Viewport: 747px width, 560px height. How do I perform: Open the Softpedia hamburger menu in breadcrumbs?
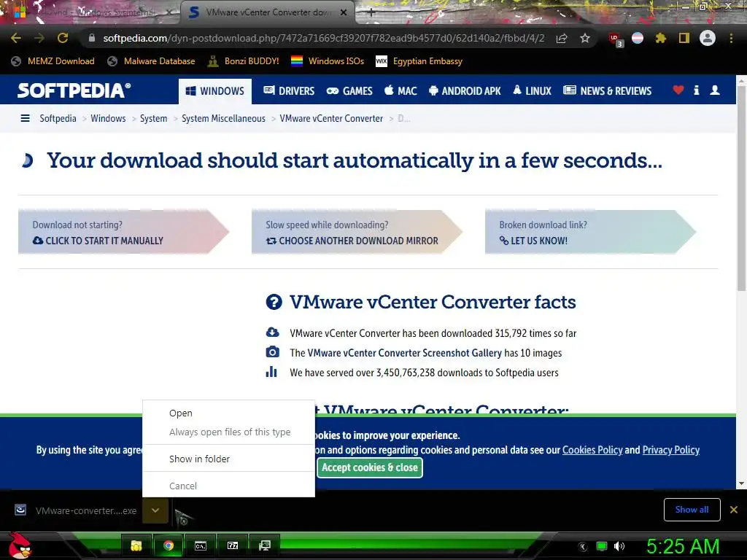pos(26,118)
